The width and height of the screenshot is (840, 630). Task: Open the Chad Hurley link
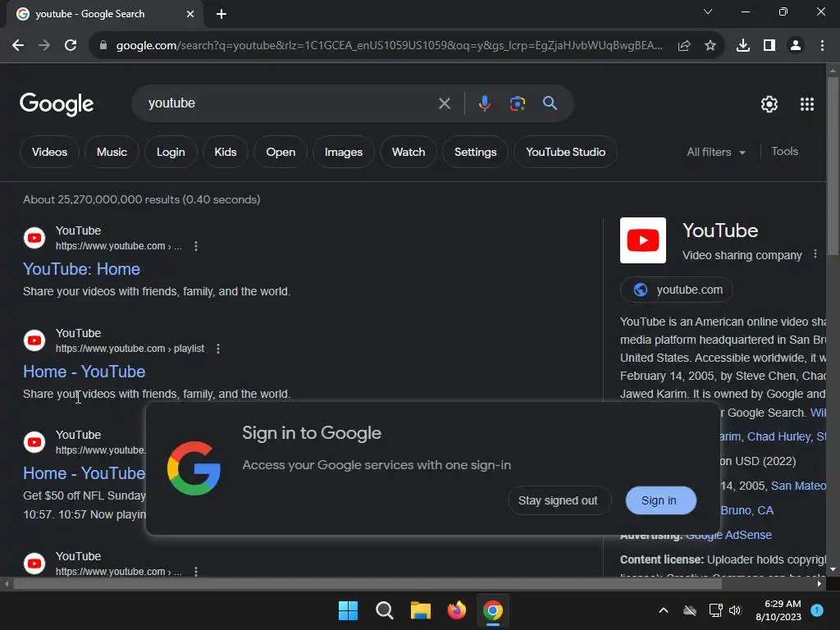point(779,436)
